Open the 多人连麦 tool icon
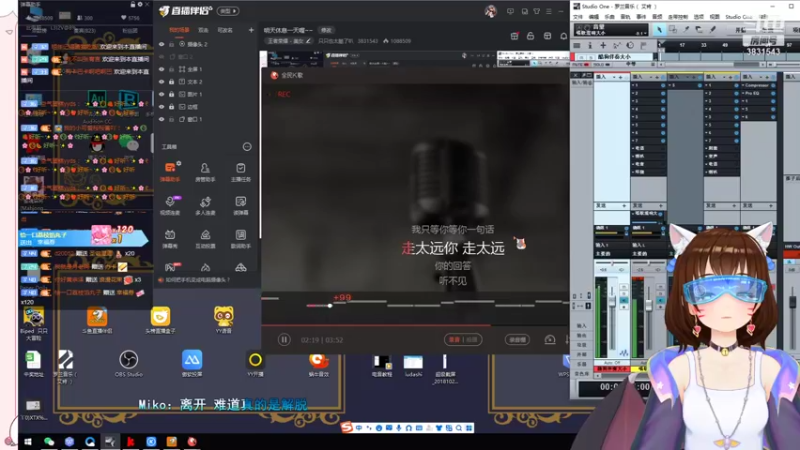 [x=205, y=205]
